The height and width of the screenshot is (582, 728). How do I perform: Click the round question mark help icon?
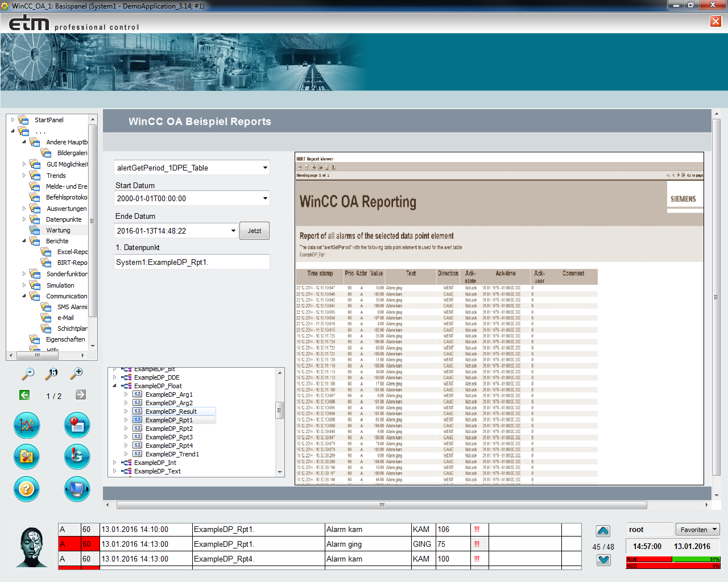[x=27, y=489]
